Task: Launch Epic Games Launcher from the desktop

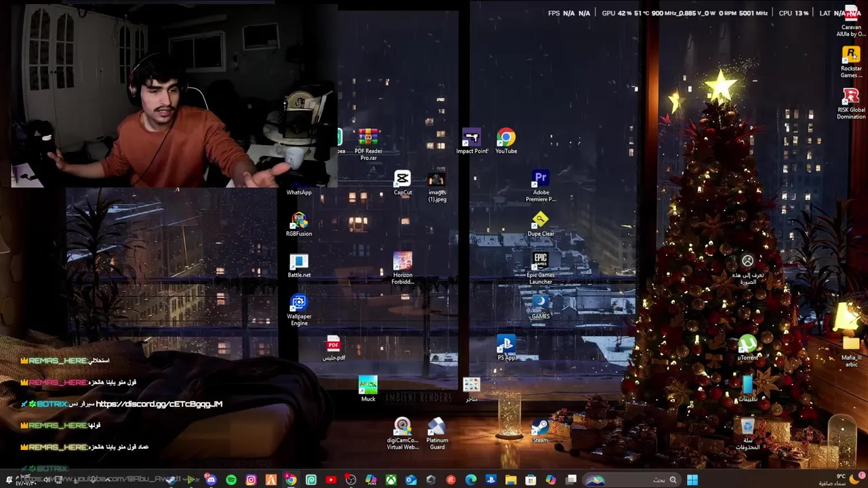Action: [x=540, y=268]
